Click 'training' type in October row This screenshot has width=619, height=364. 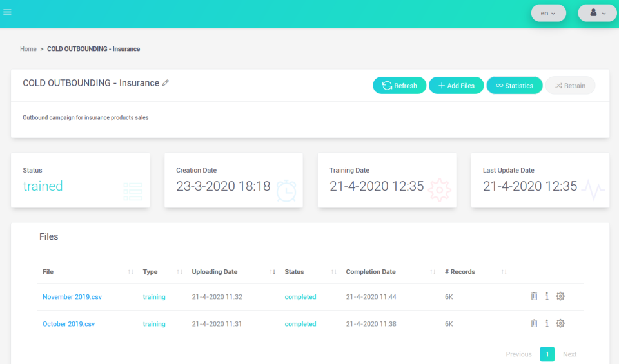tap(154, 324)
